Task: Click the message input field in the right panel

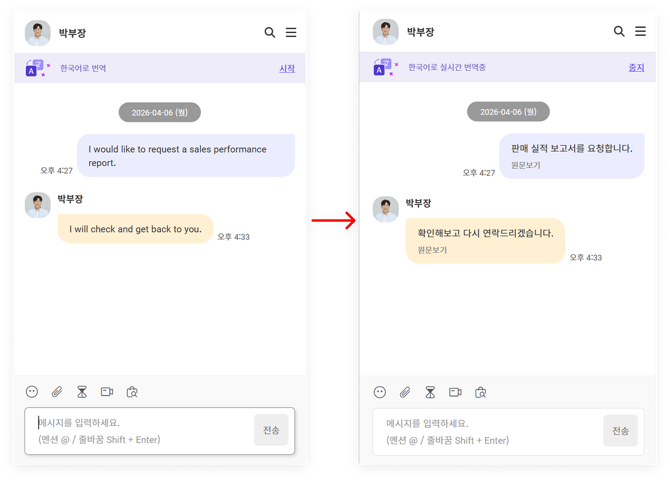Action: point(490,431)
